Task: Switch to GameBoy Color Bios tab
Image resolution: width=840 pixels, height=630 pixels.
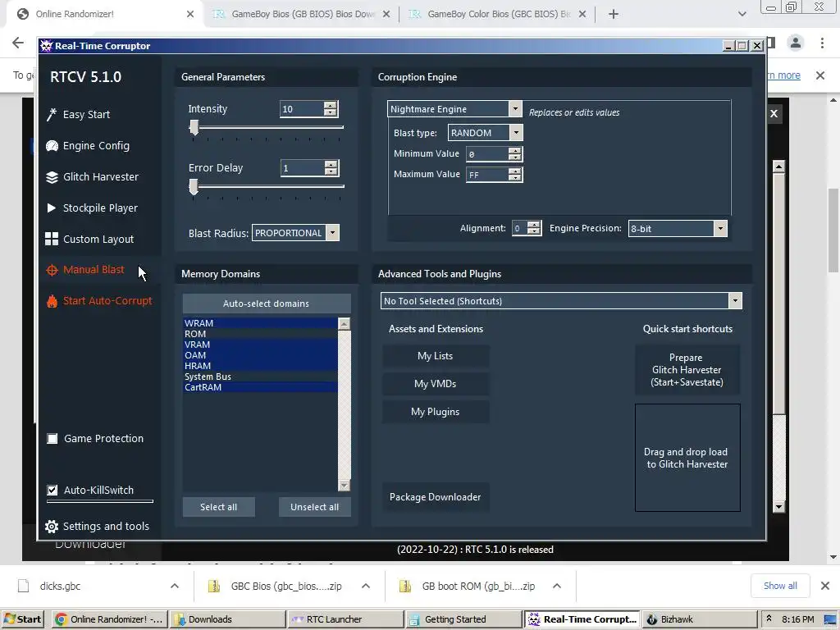Action: pyautogui.click(x=497, y=14)
